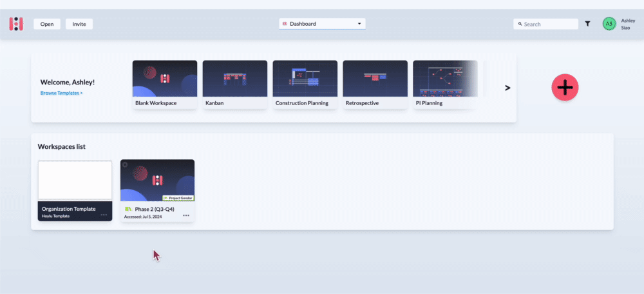Follow the Browse Templates link
The height and width of the screenshot is (294, 644).
(62, 93)
